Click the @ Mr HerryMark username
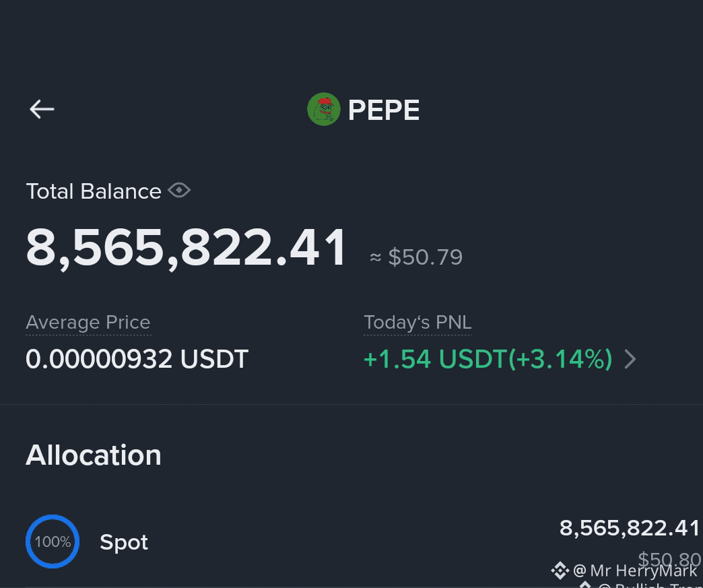This screenshot has width=703, height=588. [x=635, y=570]
